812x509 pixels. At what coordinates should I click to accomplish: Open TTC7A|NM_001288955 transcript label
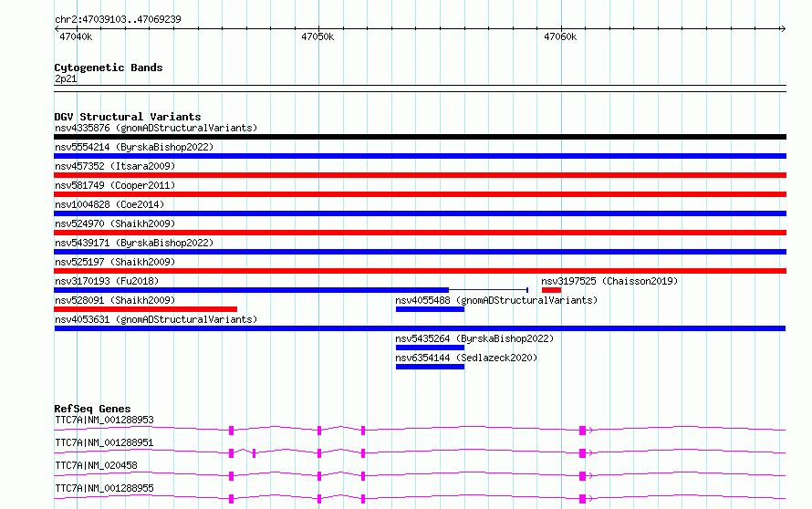tap(104, 488)
